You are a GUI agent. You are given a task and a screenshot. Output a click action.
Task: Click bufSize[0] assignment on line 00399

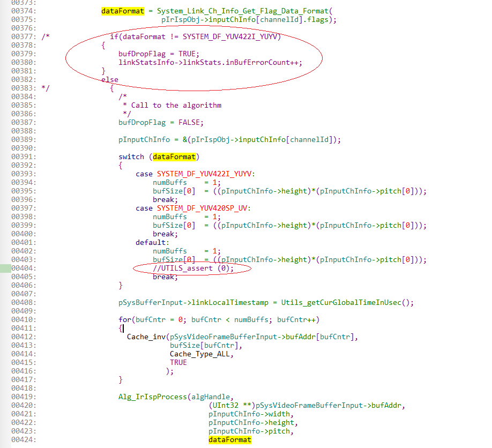click(289, 226)
